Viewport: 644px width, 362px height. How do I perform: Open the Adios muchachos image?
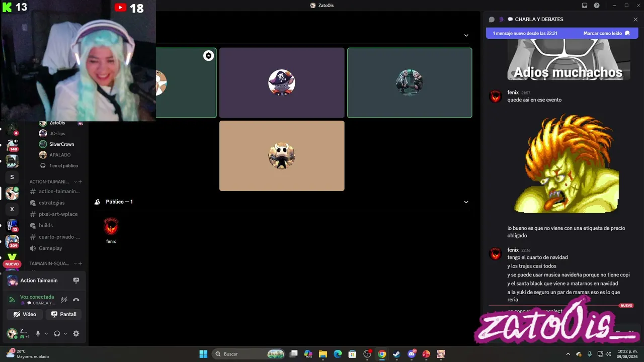pos(569,60)
